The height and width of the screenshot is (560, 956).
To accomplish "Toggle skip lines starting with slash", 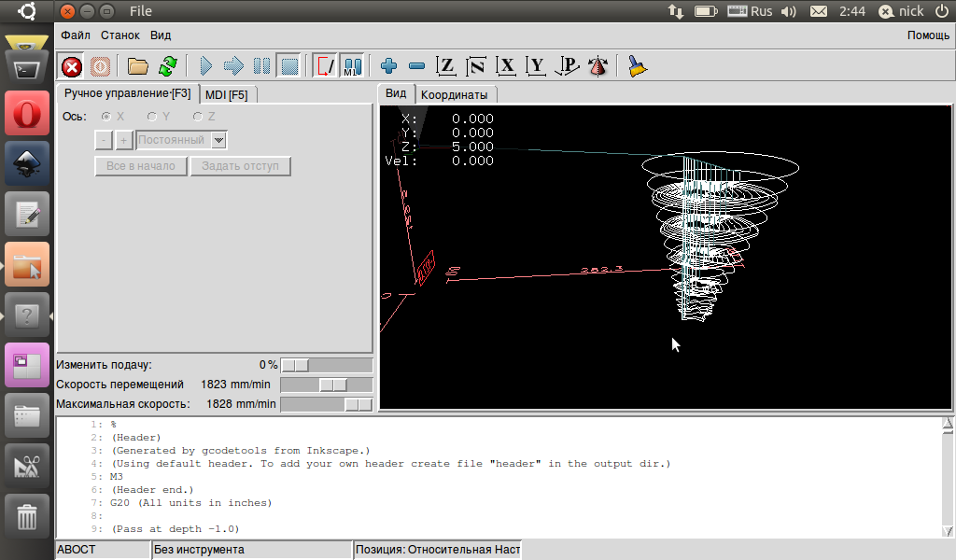I will tap(325, 66).
